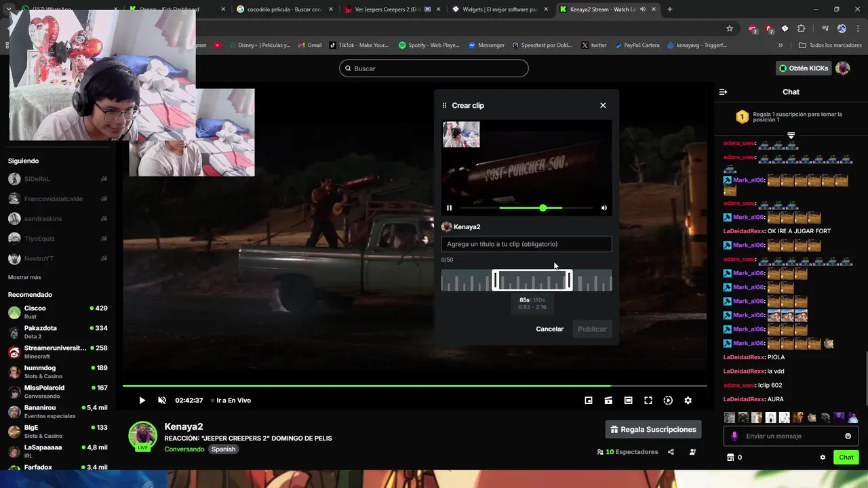
Task: Click the clip preview seek slider knob
Action: 543,208
